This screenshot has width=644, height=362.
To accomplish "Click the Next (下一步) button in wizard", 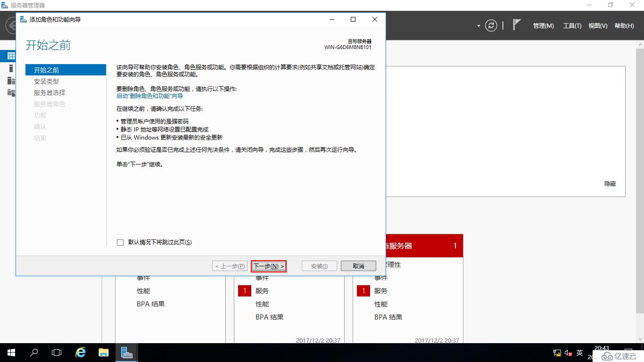I will coord(269,266).
